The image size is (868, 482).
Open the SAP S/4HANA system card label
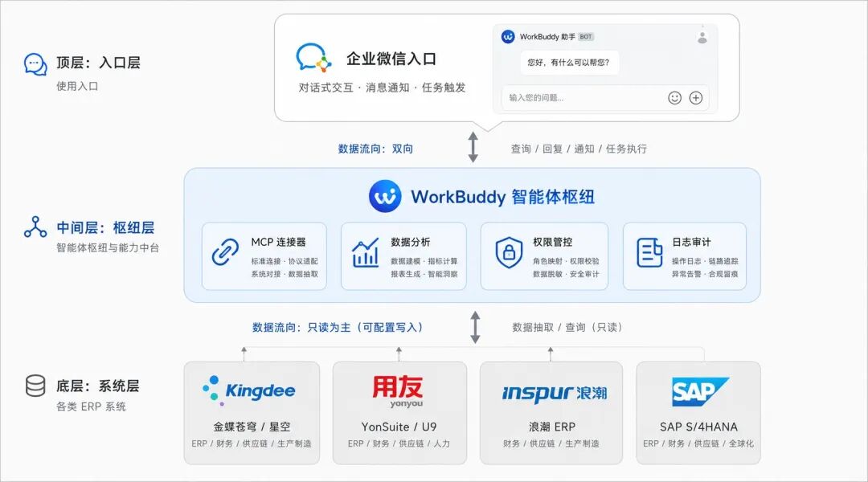[x=698, y=427]
